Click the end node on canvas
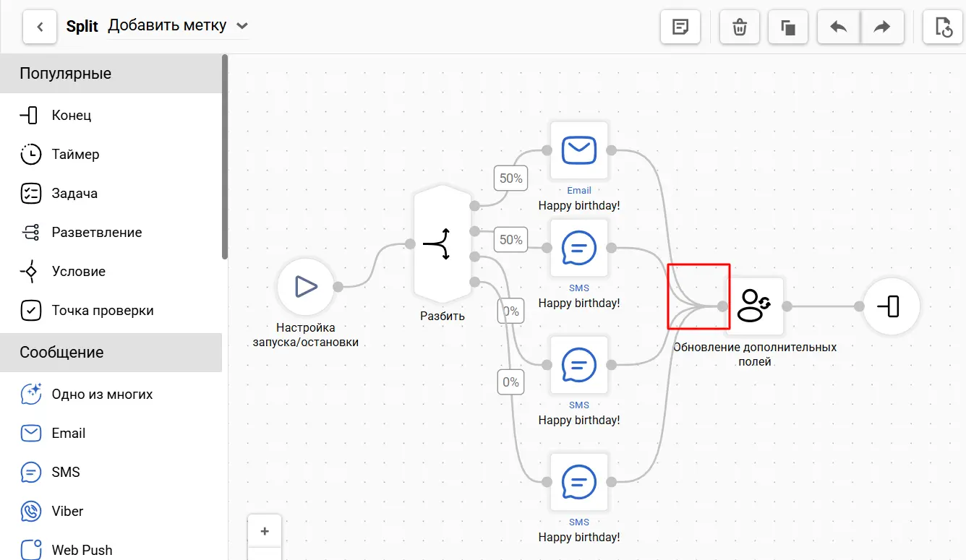 (x=892, y=306)
